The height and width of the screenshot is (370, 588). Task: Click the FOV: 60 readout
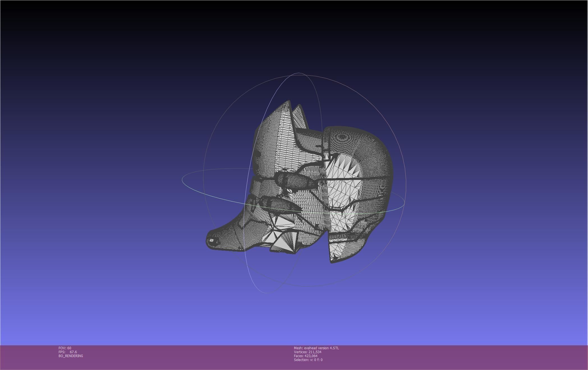65,348
